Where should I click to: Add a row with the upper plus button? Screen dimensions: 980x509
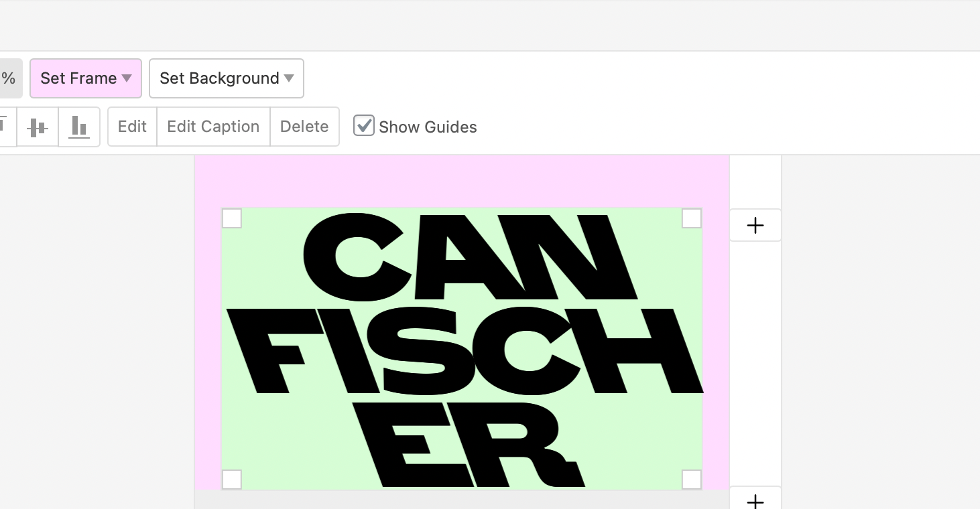[755, 225]
